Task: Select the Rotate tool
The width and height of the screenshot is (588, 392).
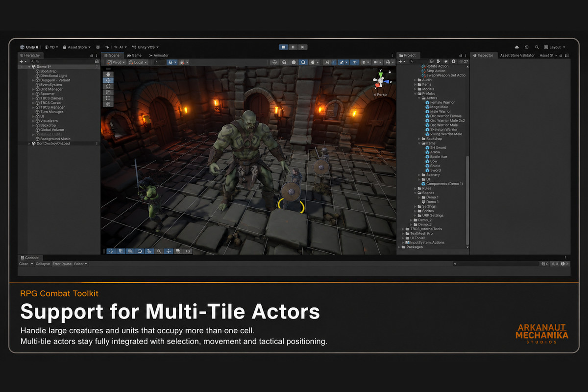Action: [x=108, y=86]
